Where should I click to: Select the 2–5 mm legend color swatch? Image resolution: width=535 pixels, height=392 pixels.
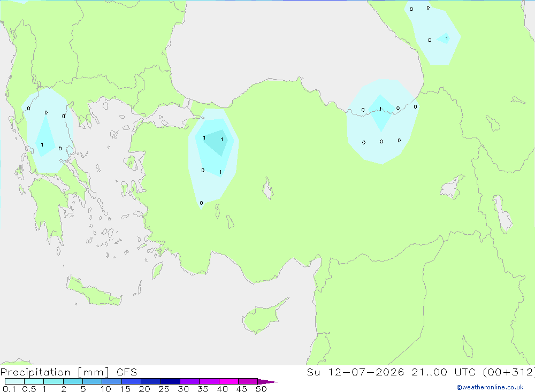point(73,381)
